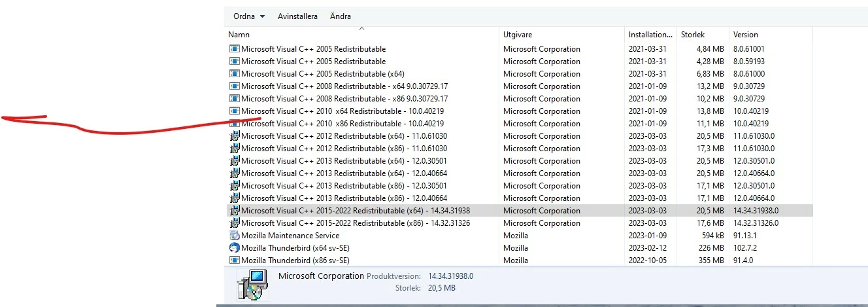The width and height of the screenshot is (868, 307).
Task: Click size cell 10,2 MB
Action: point(710,99)
